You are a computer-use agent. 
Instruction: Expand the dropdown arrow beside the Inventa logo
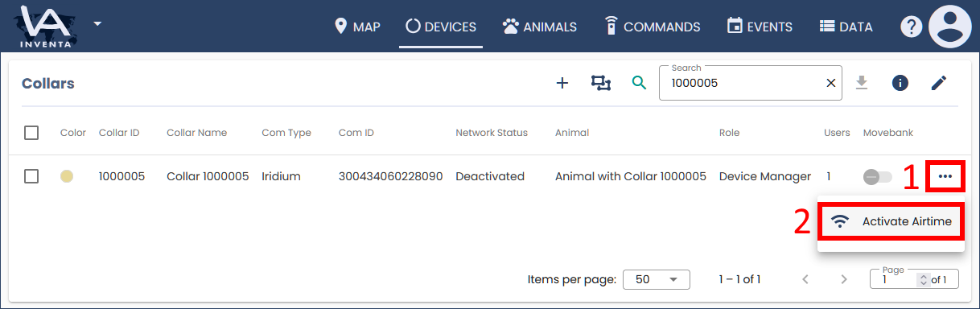[97, 23]
